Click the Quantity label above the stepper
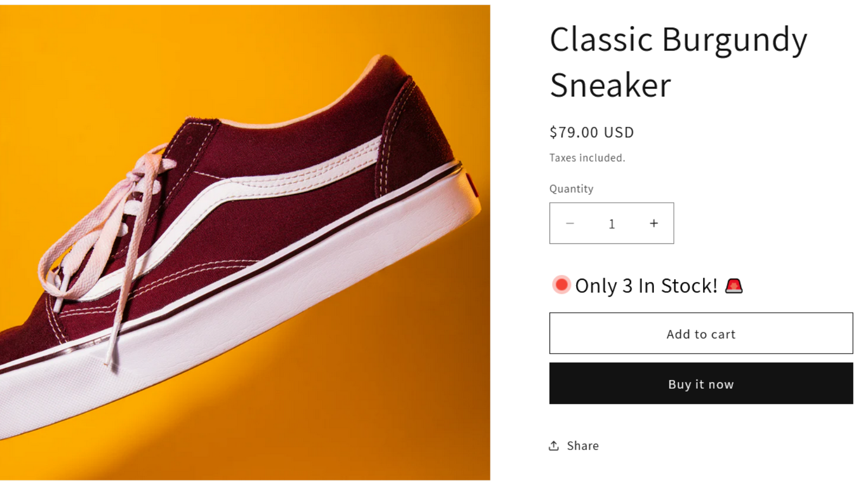 pyautogui.click(x=571, y=189)
